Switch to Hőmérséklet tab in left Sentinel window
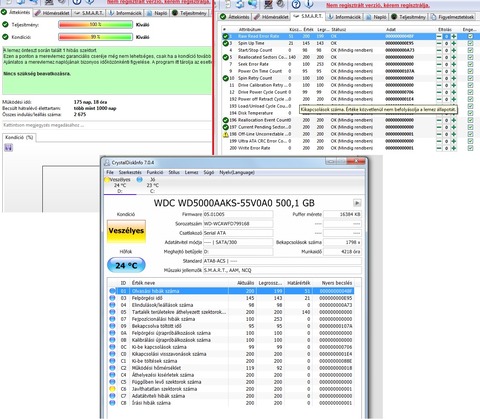Screen dimensions: 480x419 [x=52, y=13]
